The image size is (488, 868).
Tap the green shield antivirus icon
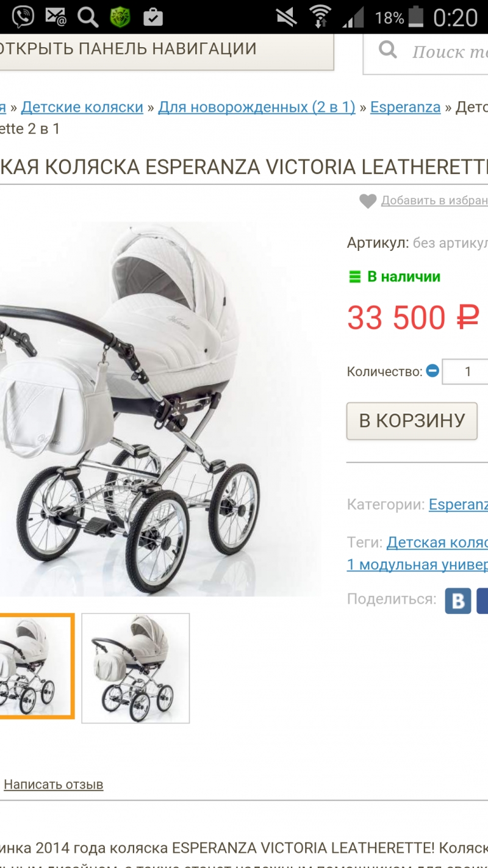pos(120,16)
